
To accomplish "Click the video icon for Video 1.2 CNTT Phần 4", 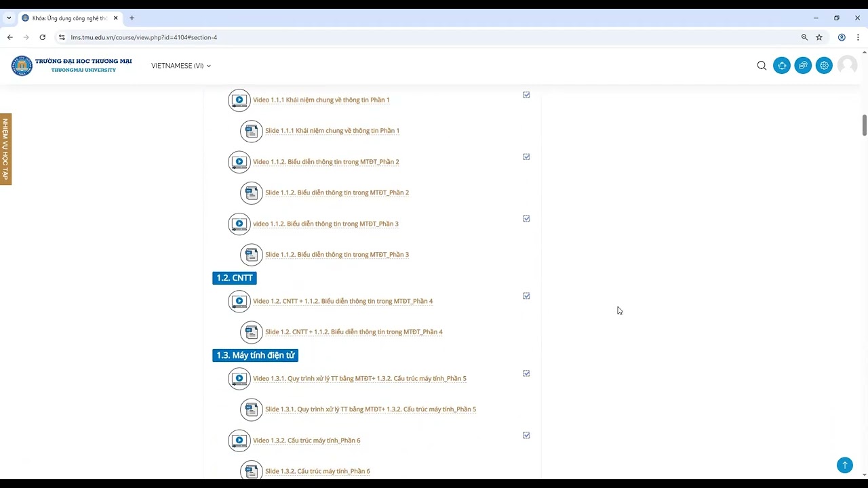I will coord(239,301).
